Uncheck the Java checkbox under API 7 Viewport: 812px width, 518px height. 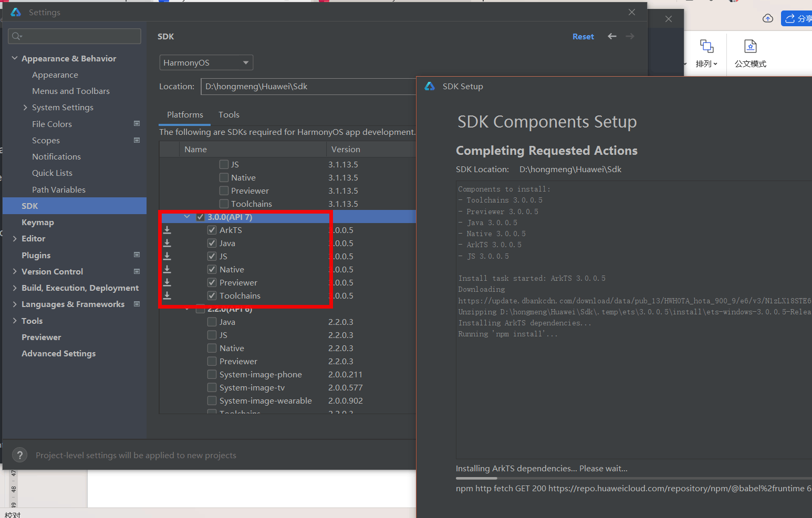(212, 243)
